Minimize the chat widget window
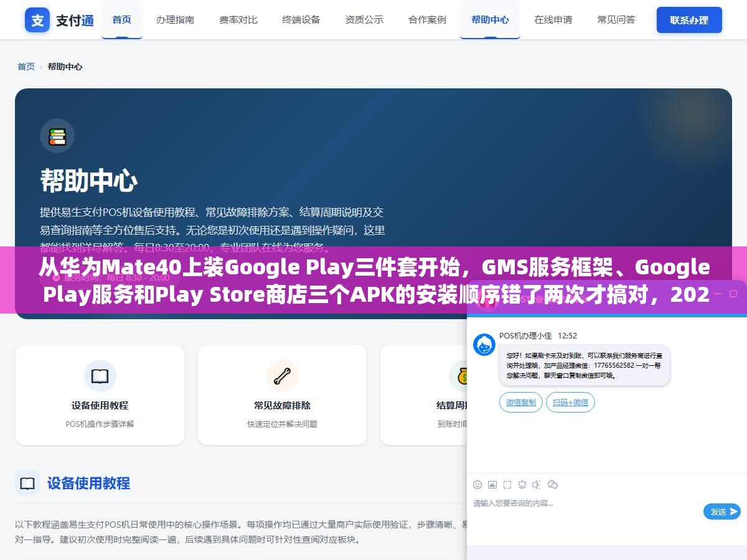747x560 pixels. pos(717,293)
